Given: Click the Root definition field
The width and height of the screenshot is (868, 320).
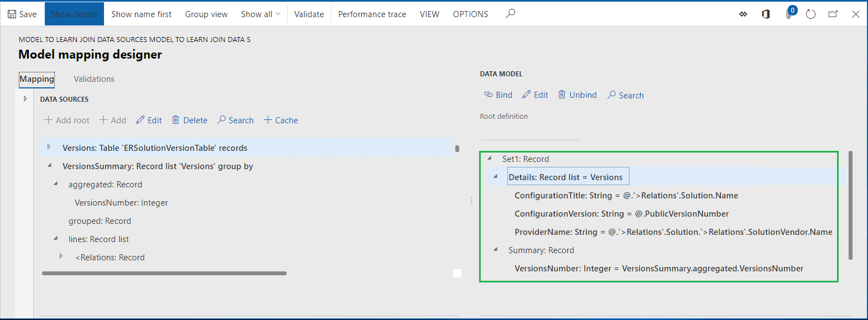Looking at the screenshot, I should point(529,133).
